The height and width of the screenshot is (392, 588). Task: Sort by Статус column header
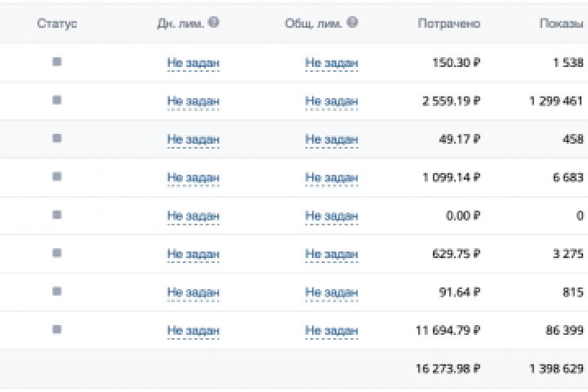[56, 24]
